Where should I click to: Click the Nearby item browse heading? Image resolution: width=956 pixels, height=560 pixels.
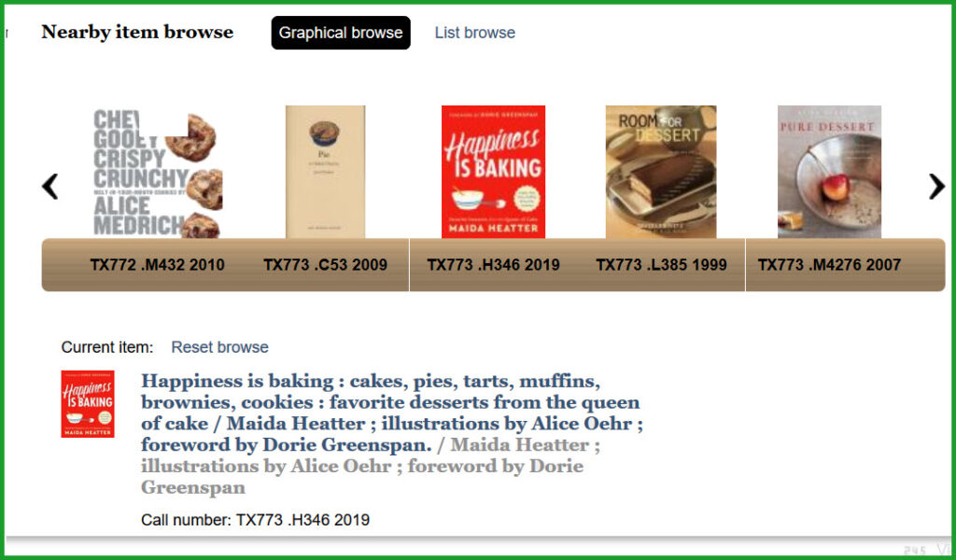137,33
